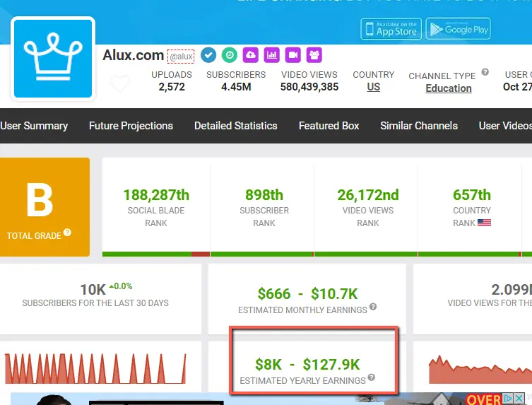Viewport: 532px width, 405px height.
Task: Click help icon for Estimated Yearly Earnings
Action: tap(372, 378)
